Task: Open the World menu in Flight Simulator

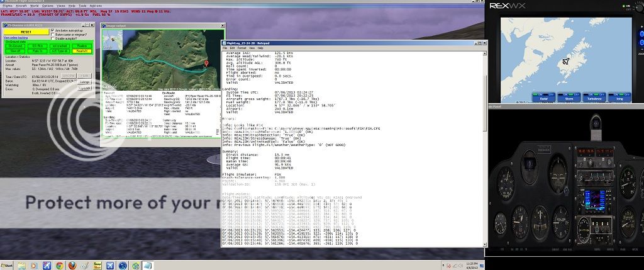Action: click(x=35, y=6)
